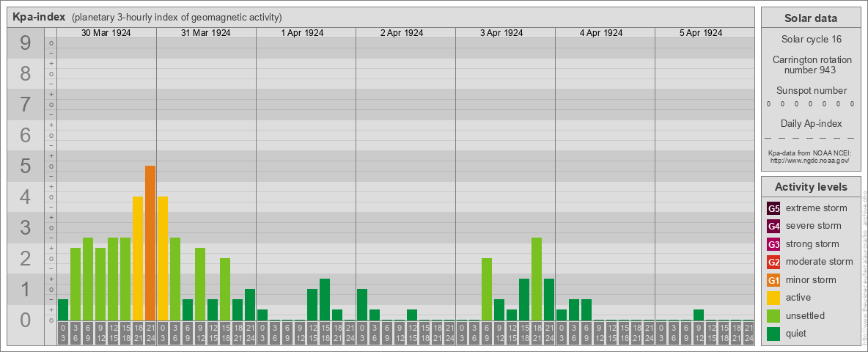Pick the dark green quiet swatch

click(774, 333)
